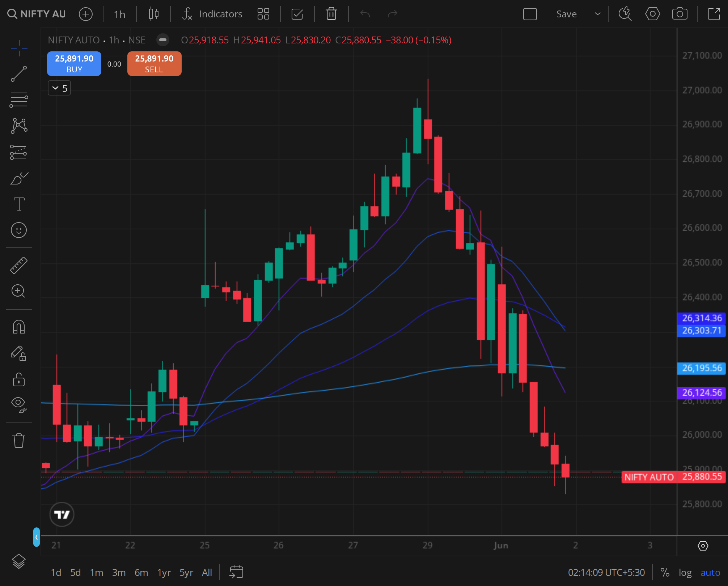Click the 26,195.56 indicator price label
This screenshot has width=728, height=586.
click(x=702, y=368)
